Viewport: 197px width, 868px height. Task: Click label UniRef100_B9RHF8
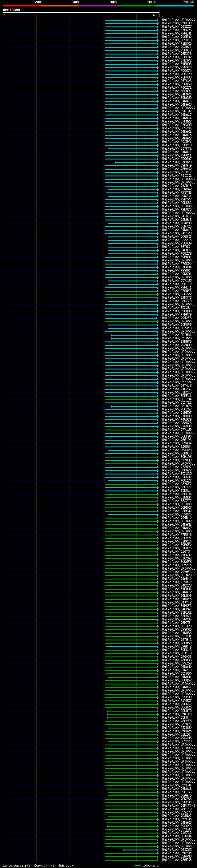176,342
